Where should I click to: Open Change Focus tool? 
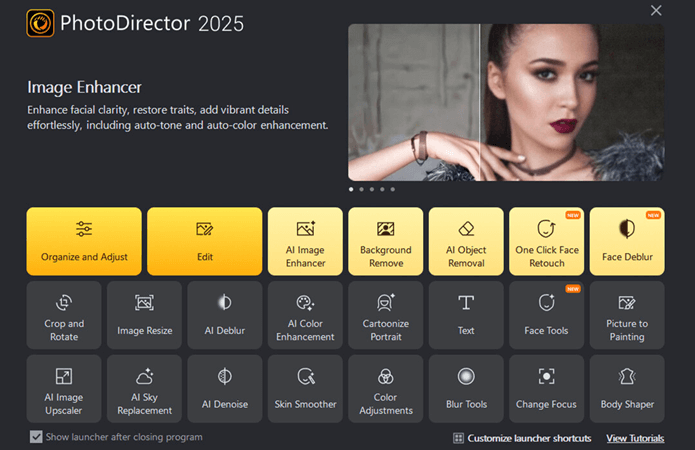point(547,388)
